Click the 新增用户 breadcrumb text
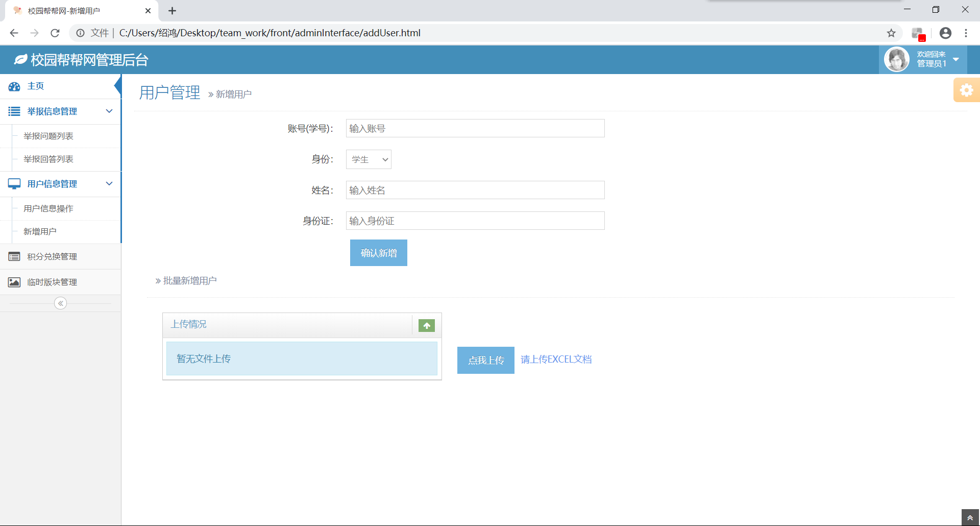Viewport: 980px width, 526px height. tap(234, 94)
